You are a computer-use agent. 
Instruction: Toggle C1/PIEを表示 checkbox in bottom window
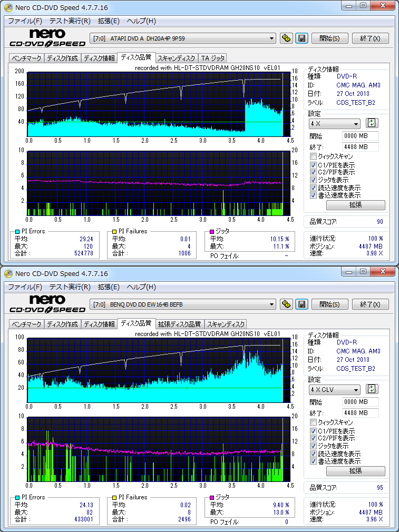click(x=313, y=431)
